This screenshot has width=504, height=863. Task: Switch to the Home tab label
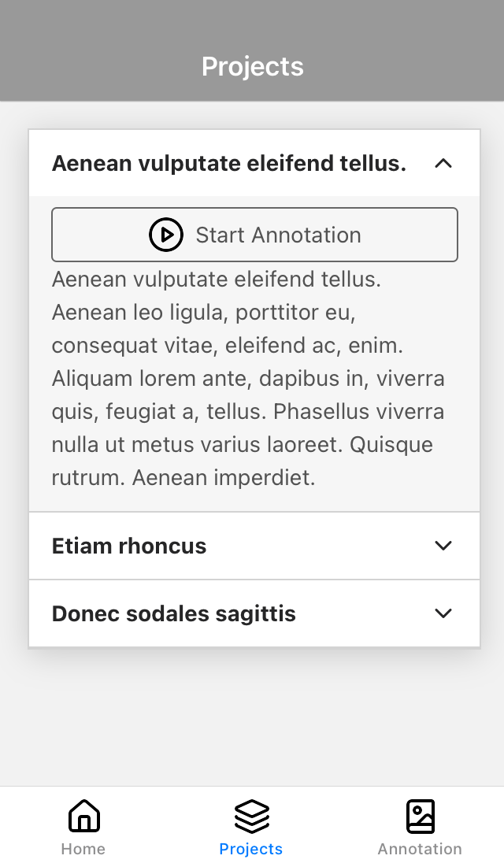(83, 849)
